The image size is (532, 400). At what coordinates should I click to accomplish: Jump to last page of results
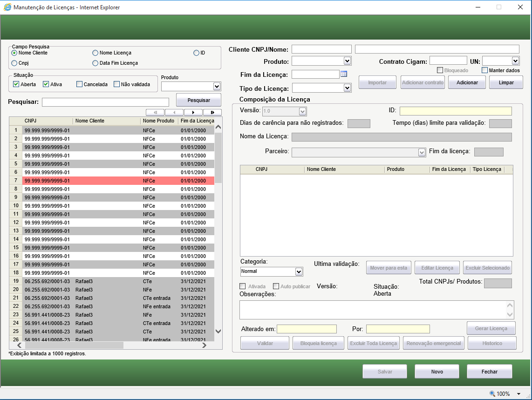point(212,112)
